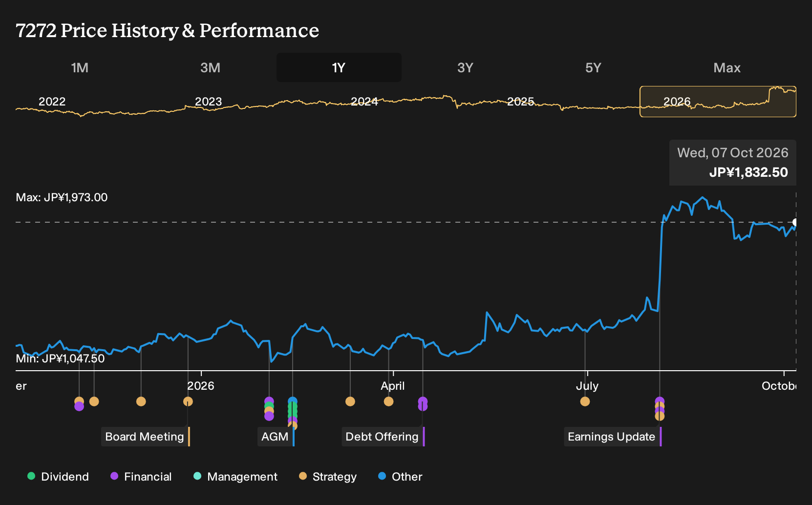Click the highlighted 2026 range selector in overview
This screenshot has width=812, height=505.
click(718, 102)
